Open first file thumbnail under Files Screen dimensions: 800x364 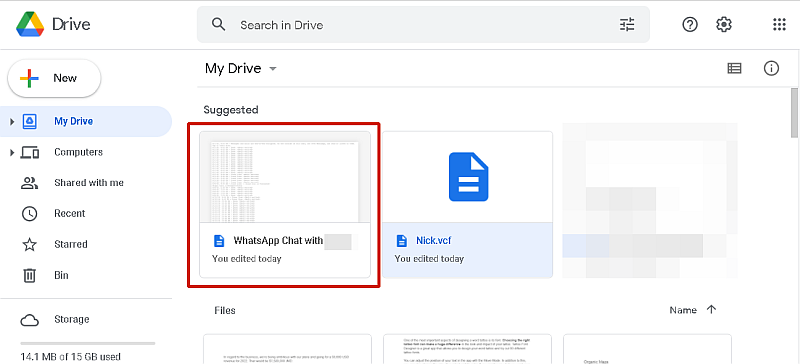pos(287,349)
